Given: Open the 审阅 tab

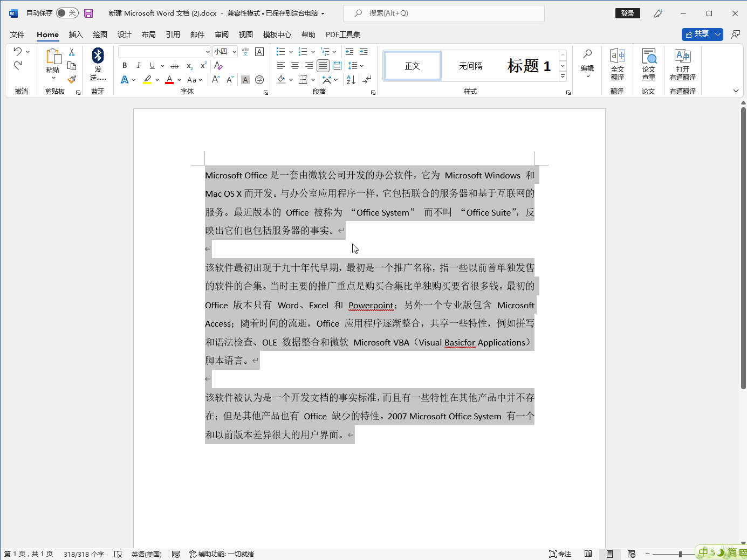Looking at the screenshot, I should 222,34.
